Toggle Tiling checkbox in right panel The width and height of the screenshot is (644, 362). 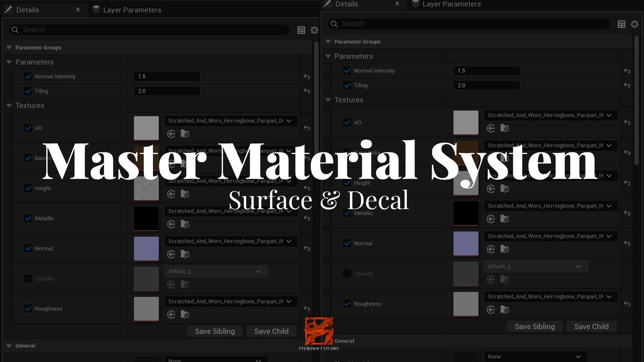pos(347,85)
